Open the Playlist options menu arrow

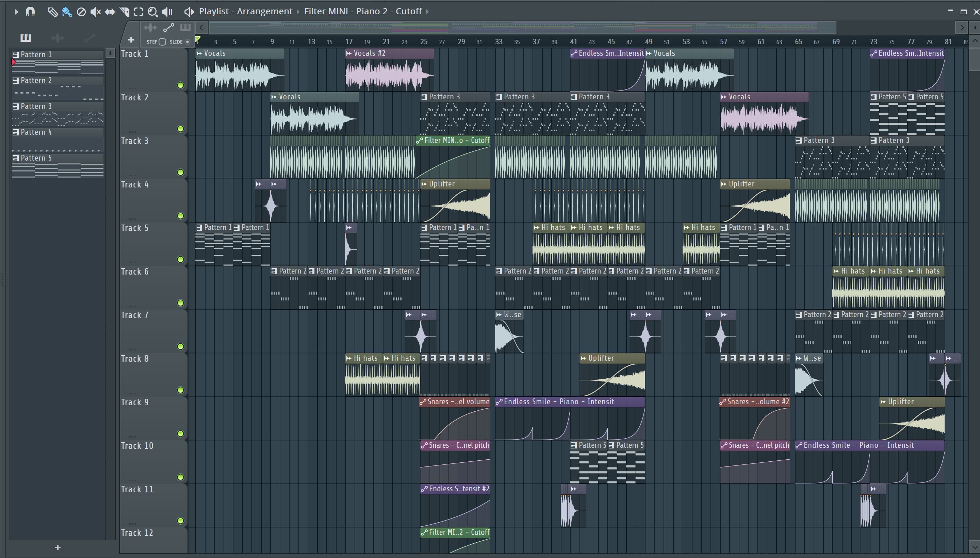(x=16, y=12)
